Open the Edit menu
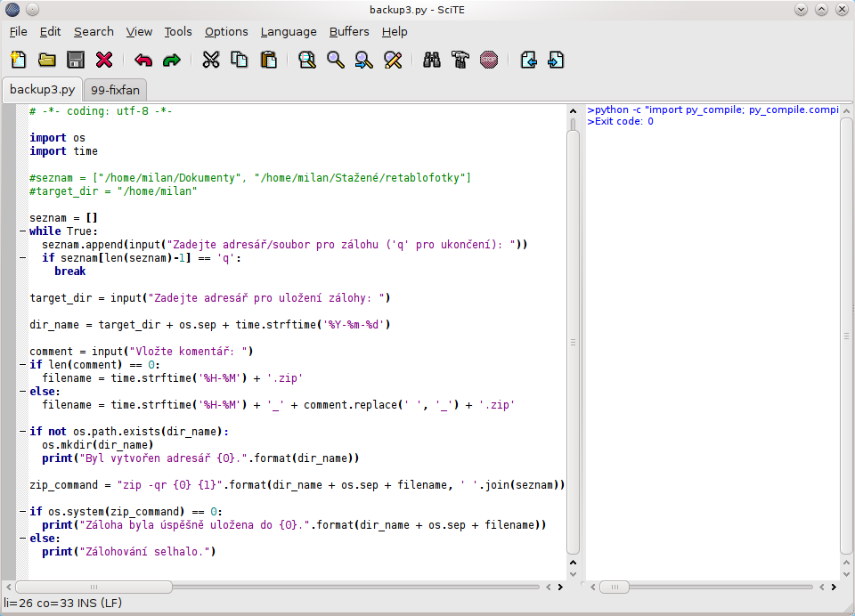The image size is (855, 616). 50,32
